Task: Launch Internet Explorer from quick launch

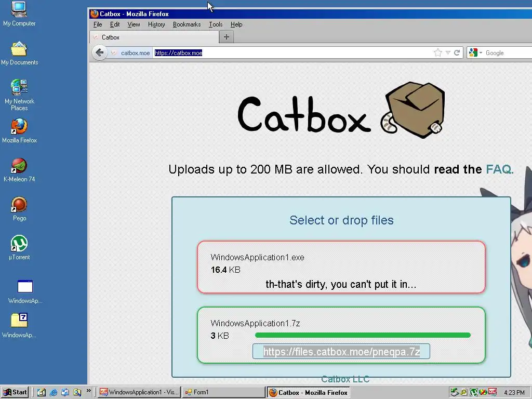Action: tap(54, 392)
